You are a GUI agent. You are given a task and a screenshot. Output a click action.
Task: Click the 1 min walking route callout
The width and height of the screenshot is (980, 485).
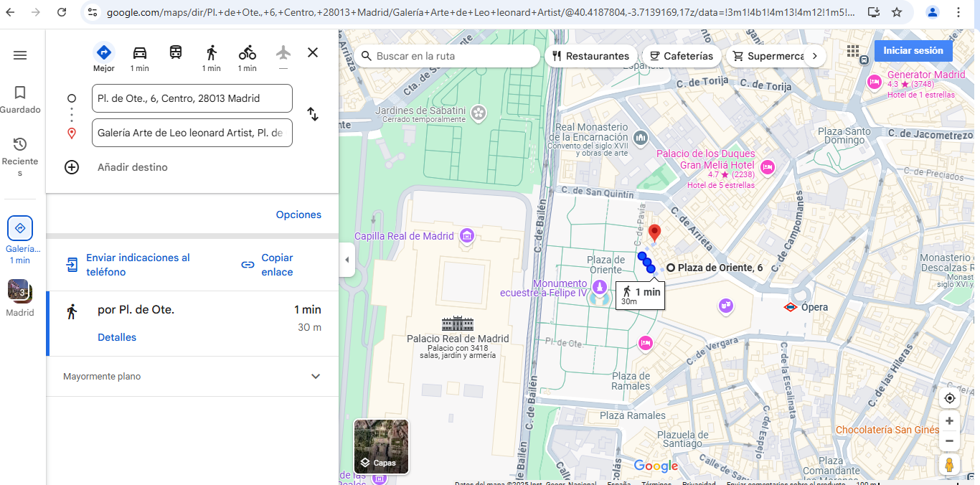pyautogui.click(x=640, y=295)
